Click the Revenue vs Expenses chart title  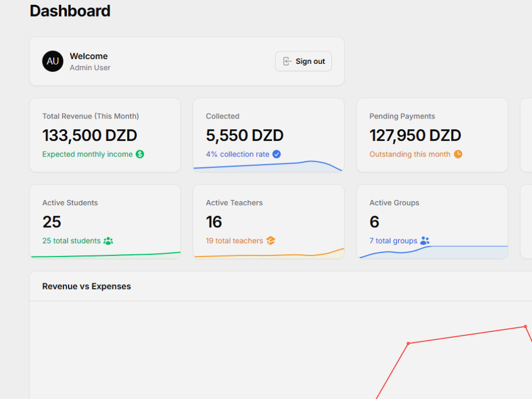coord(87,286)
